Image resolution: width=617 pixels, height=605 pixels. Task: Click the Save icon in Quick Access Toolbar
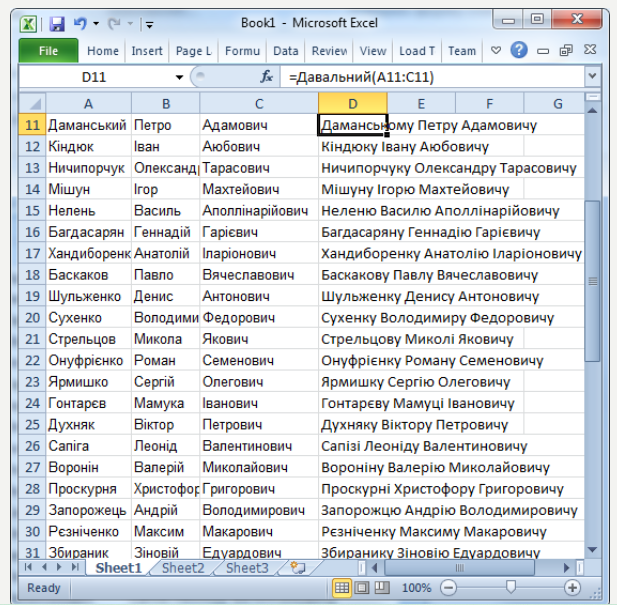click(x=57, y=22)
